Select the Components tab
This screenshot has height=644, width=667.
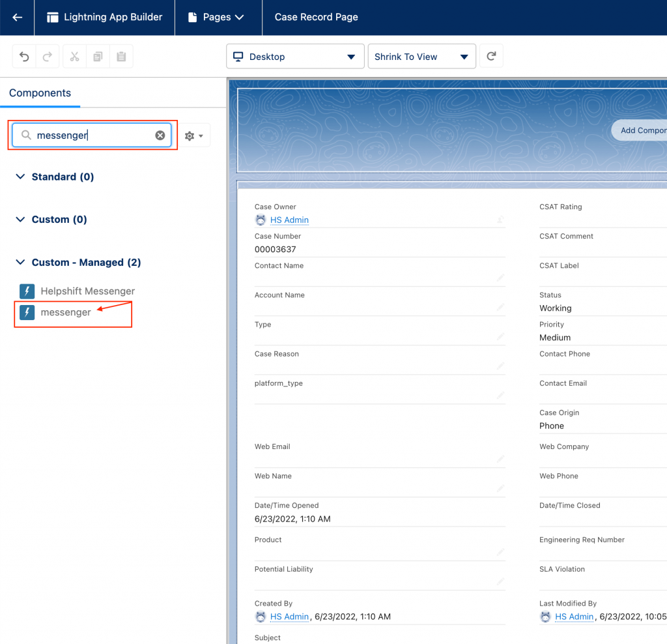[x=40, y=93]
